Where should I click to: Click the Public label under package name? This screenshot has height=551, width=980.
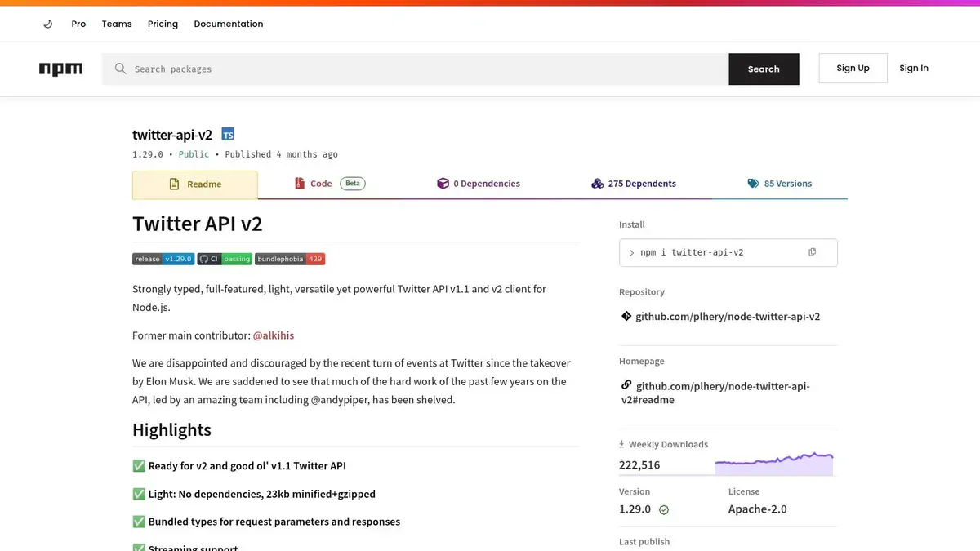click(x=194, y=154)
